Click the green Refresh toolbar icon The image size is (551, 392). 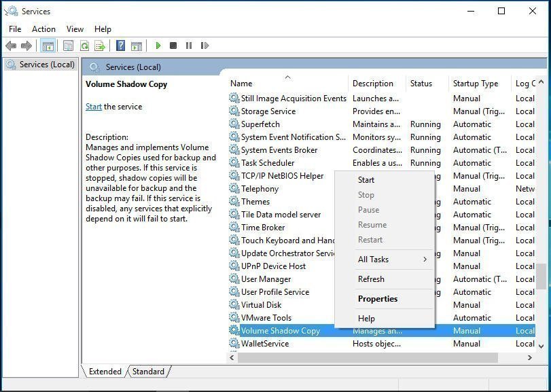click(x=84, y=46)
